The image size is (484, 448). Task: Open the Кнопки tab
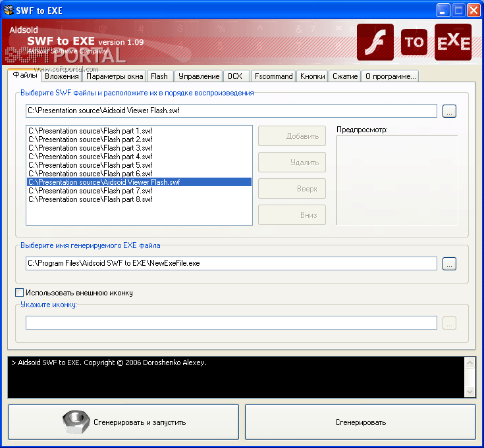312,76
